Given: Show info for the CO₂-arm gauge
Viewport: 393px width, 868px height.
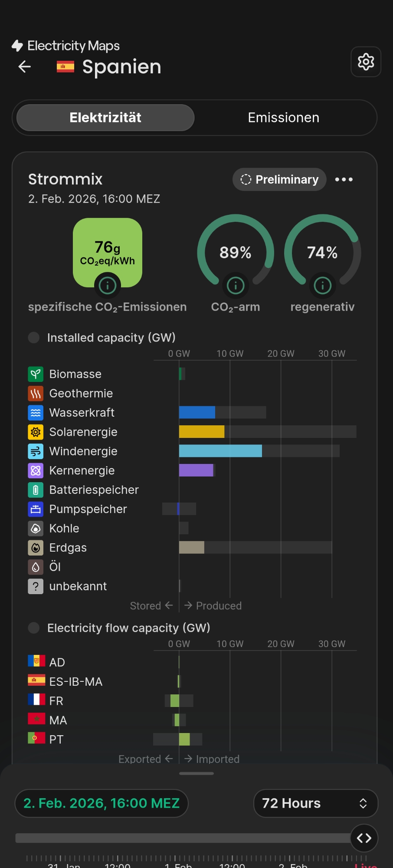Looking at the screenshot, I should (236, 285).
